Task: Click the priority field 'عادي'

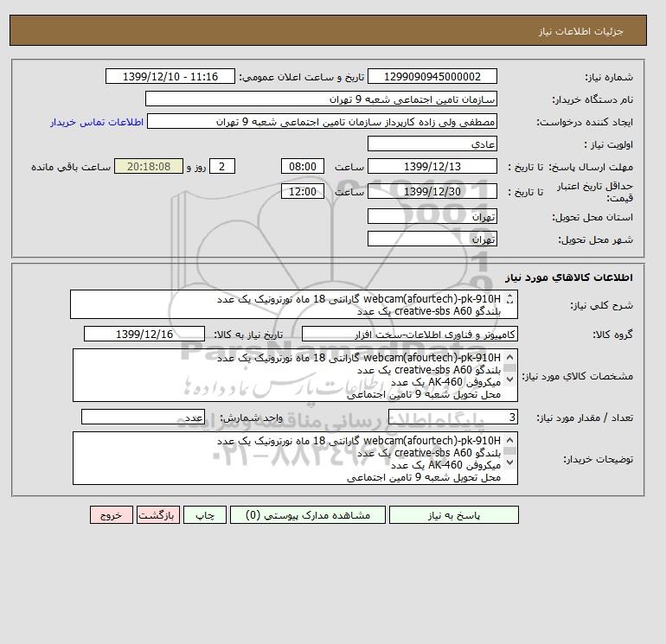Action: coord(432,143)
